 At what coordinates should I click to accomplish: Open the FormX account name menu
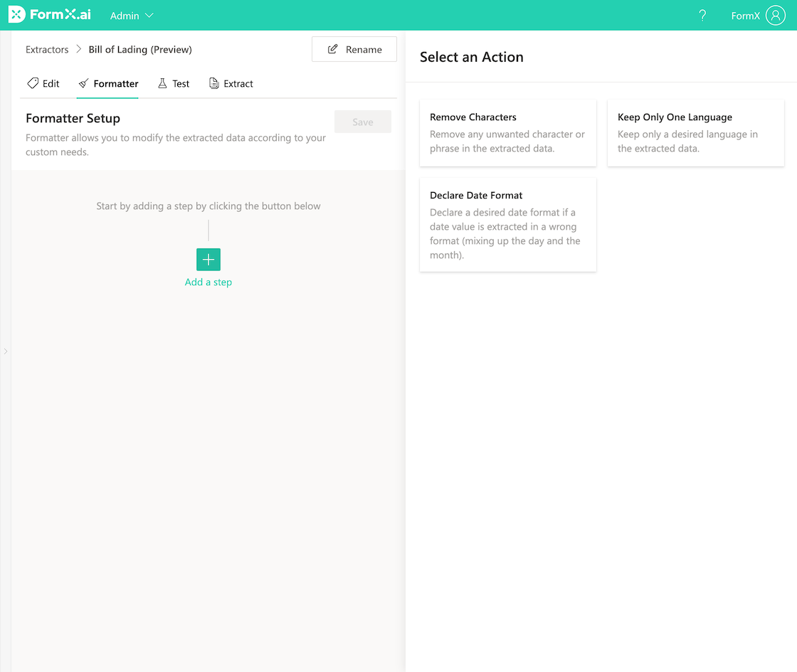745,16
